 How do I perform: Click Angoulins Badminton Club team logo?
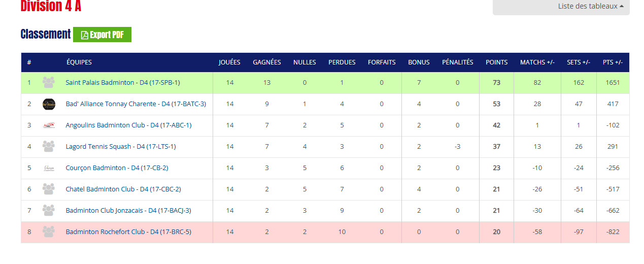pyautogui.click(x=49, y=125)
